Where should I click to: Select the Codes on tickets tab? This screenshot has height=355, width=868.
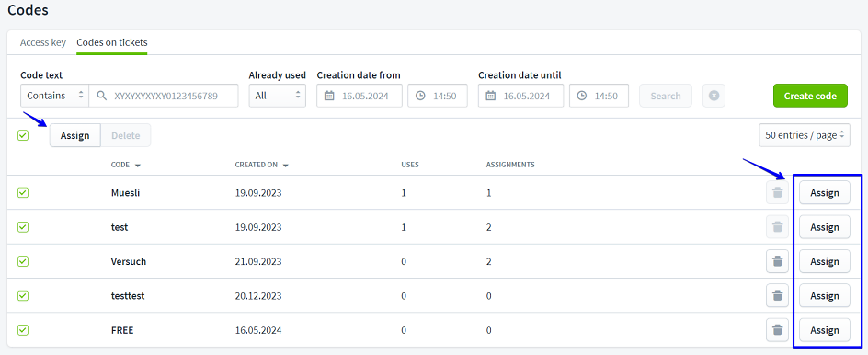coord(112,42)
